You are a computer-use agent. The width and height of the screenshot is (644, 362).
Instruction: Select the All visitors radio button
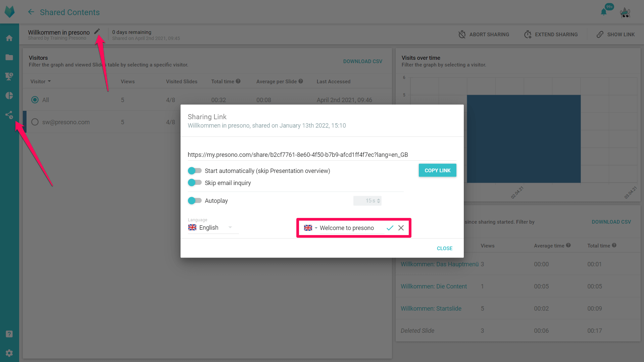[x=35, y=100]
